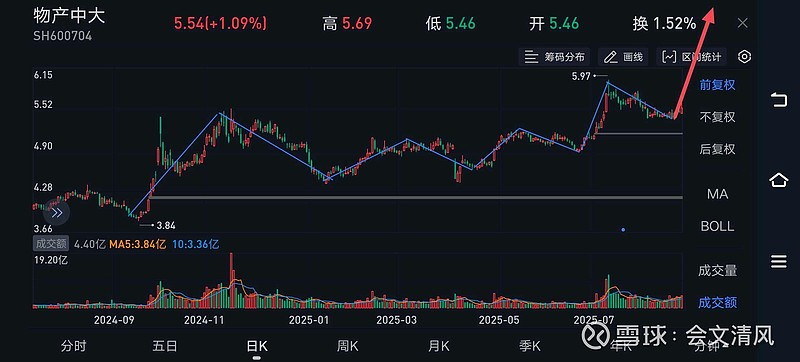The width and height of the screenshot is (800, 362).
Task: Open 区间统计 range statistics
Action: [691, 57]
